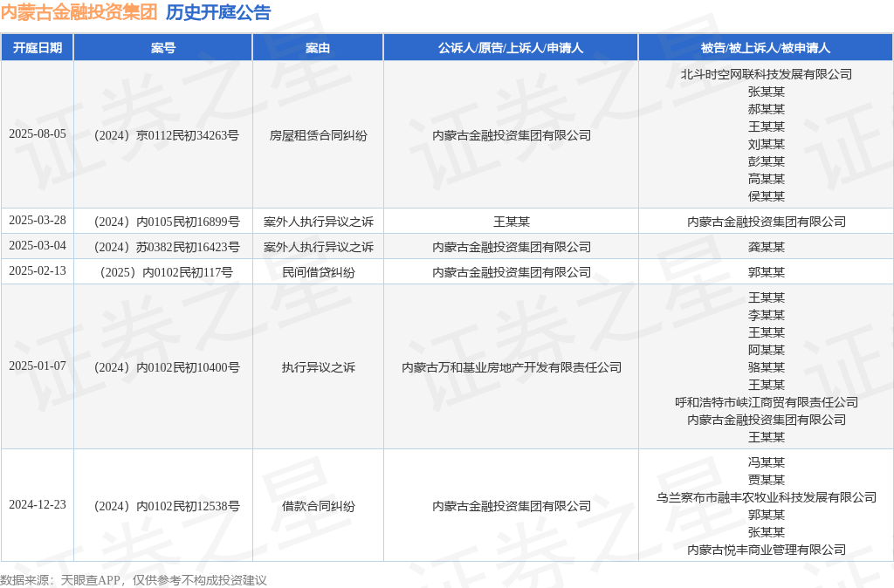Select the date 2025-02-13
This screenshot has height=588, width=894.
click(x=38, y=271)
